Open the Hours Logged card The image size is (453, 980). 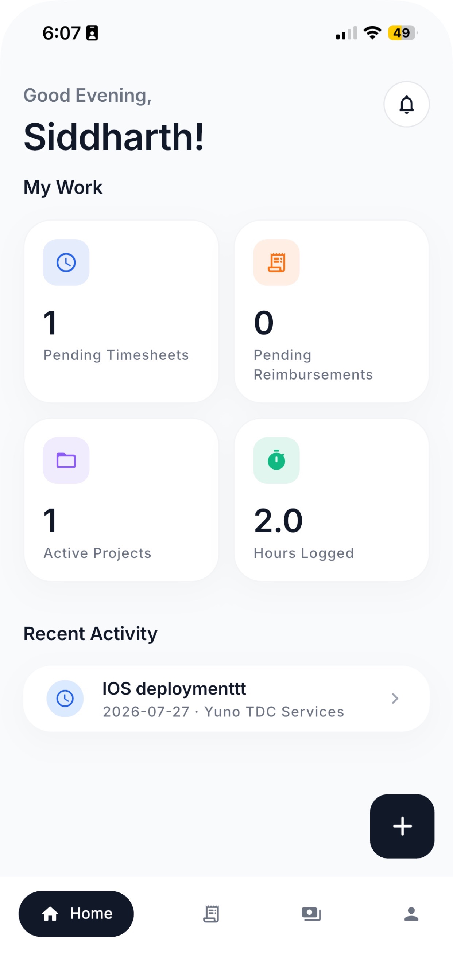(332, 500)
